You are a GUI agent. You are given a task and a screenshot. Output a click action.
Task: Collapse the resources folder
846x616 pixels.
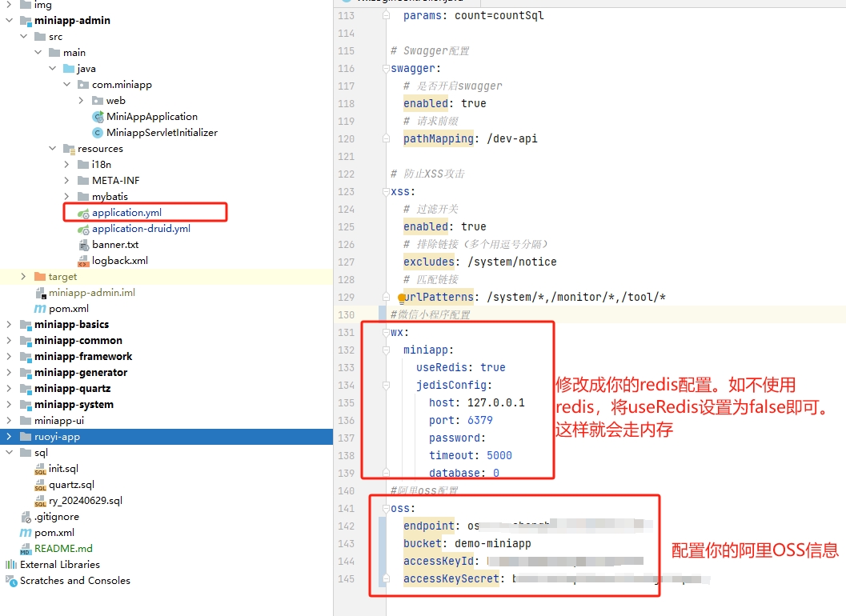[52, 149]
